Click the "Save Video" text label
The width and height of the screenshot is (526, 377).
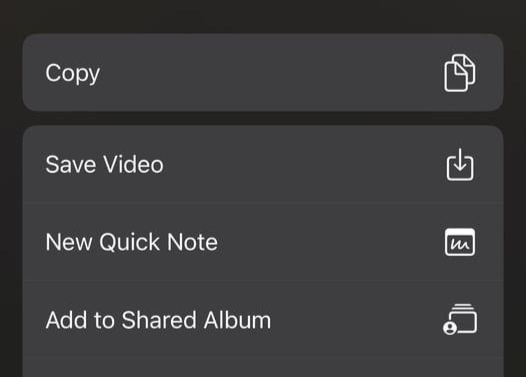click(x=104, y=164)
